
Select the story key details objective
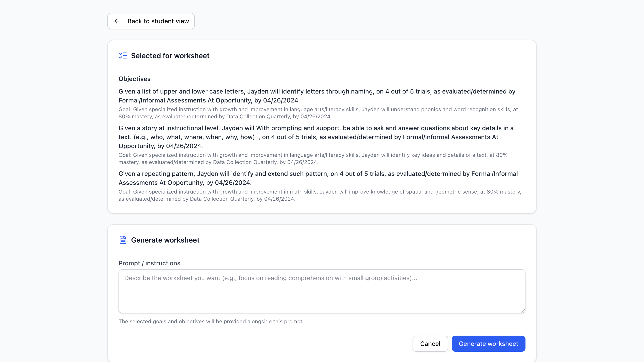316,137
